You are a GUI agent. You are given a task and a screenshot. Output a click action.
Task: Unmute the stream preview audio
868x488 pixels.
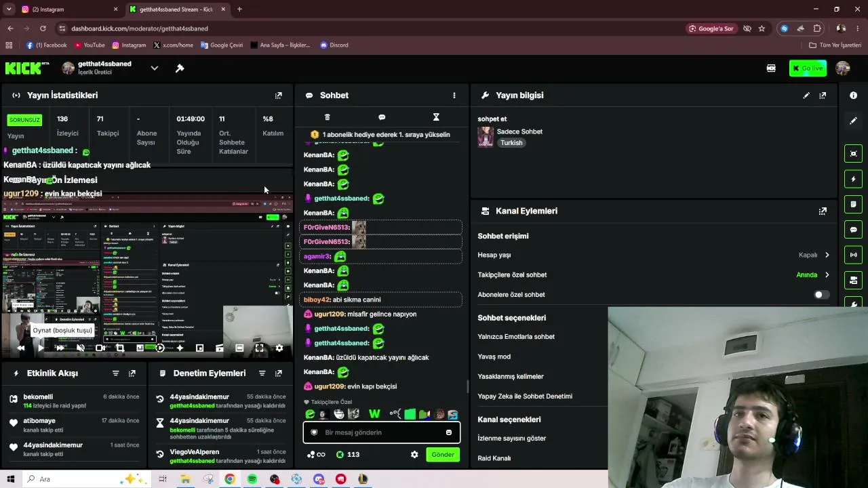tap(81, 348)
